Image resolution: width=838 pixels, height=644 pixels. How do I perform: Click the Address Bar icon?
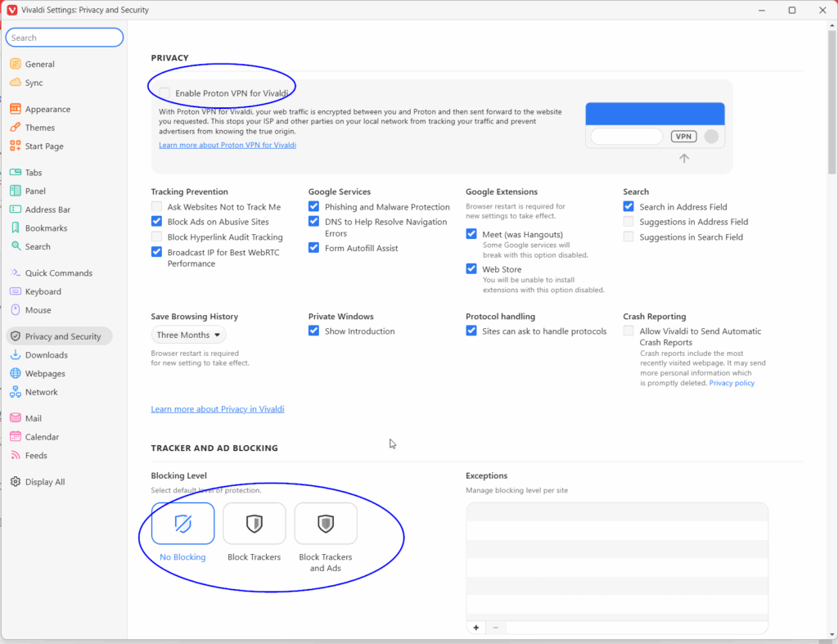16,209
